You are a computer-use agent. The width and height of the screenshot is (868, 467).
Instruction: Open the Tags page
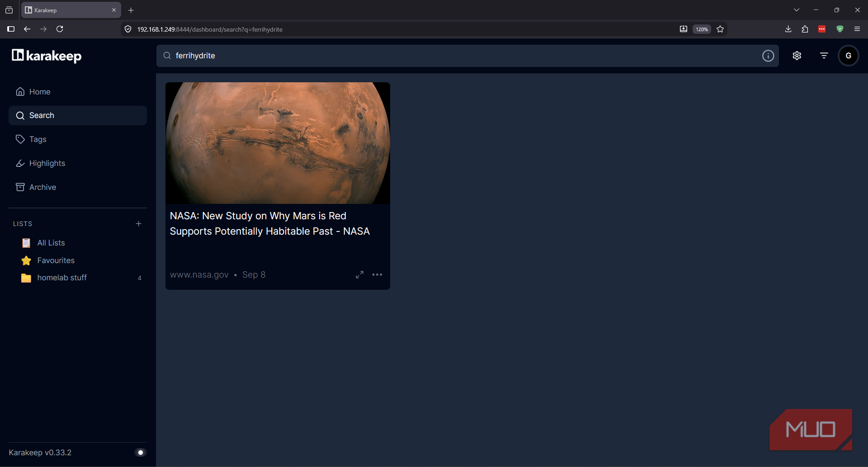[78, 139]
